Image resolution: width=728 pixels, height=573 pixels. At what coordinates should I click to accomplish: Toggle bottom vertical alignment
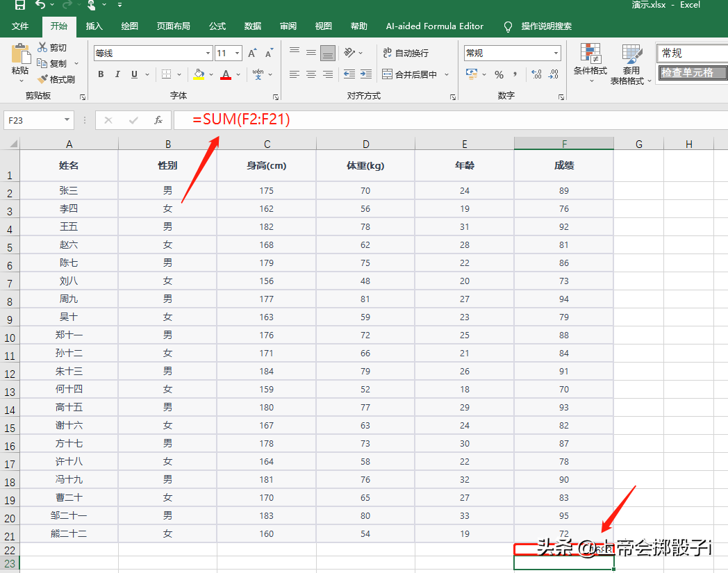[328, 53]
